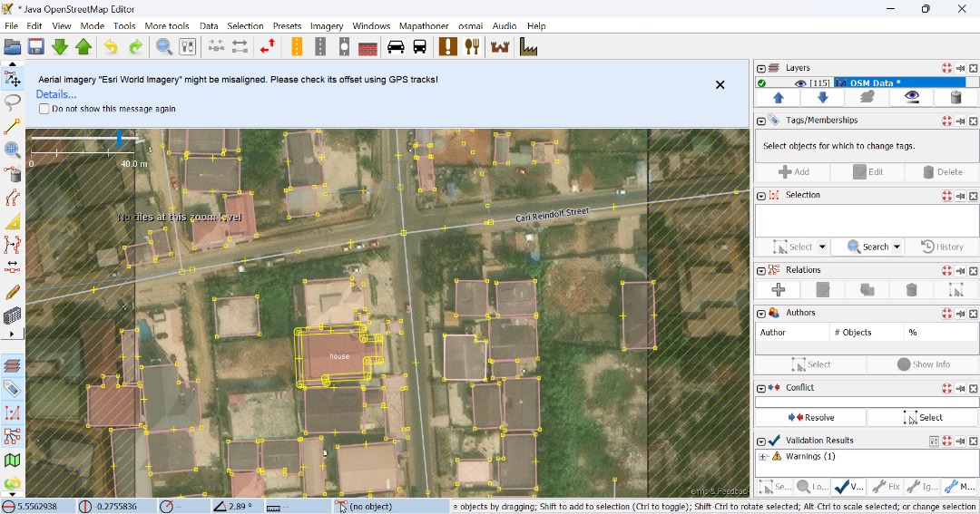Open the Search magnifier in the top toolbar
The height and width of the screenshot is (514, 980).
click(x=163, y=47)
